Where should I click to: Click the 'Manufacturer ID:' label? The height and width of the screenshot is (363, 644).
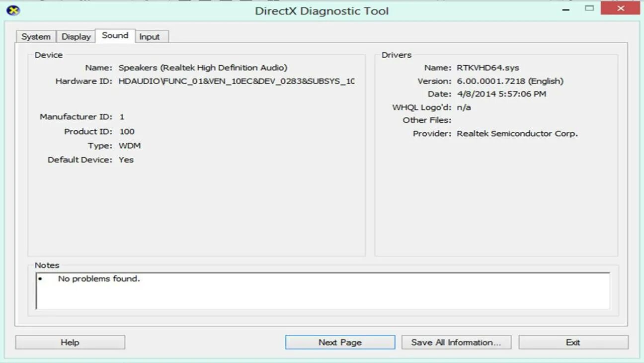coord(76,117)
